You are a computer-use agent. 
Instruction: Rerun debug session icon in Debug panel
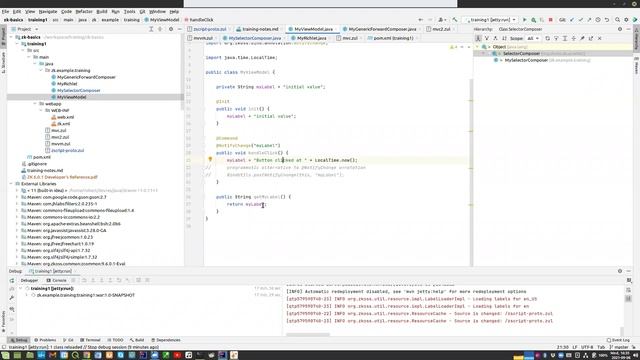click(12, 280)
